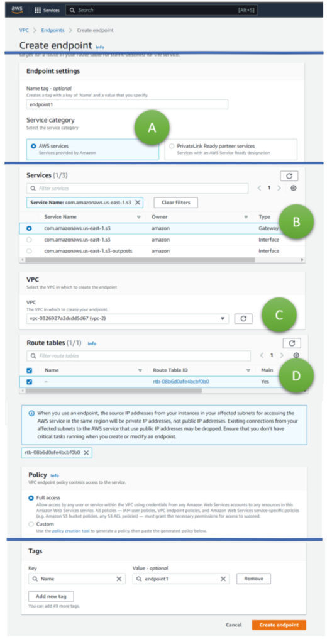Image resolution: width=332 pixels, height=644 pixels.
Task: Open the policy creation tool link
Action: pyautogui.click(x=70, y=531)
